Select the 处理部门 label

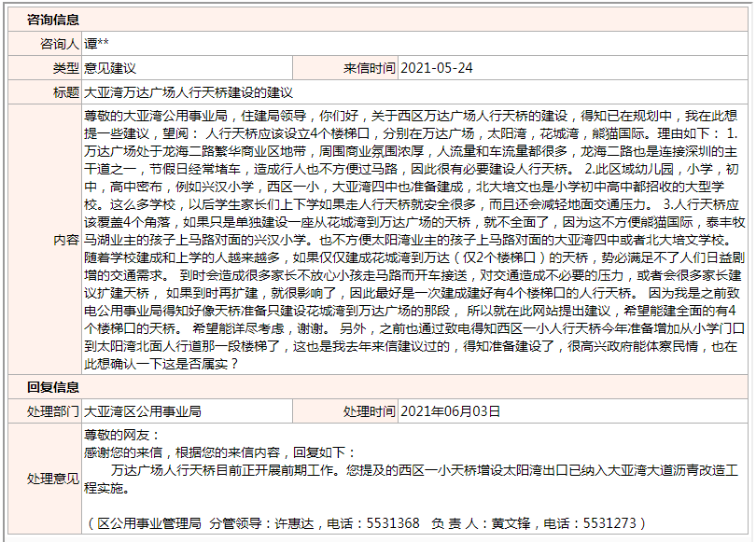click(53, 411)
